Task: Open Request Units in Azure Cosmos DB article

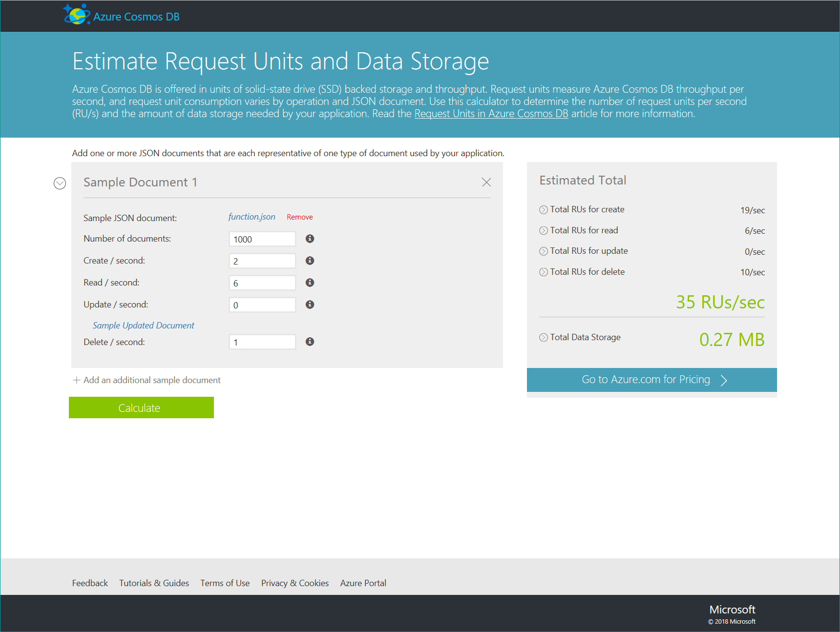Action: 491,114
